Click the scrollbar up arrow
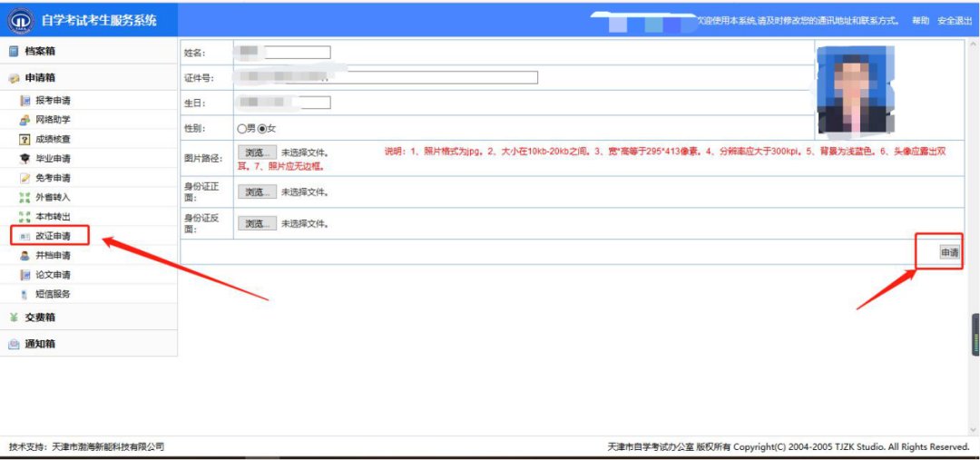 pos(973,44)
